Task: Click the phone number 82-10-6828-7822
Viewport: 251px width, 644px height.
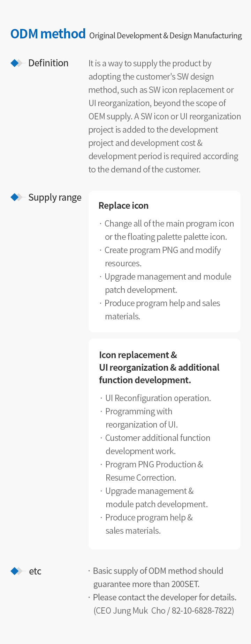Action: click(202, 610)
